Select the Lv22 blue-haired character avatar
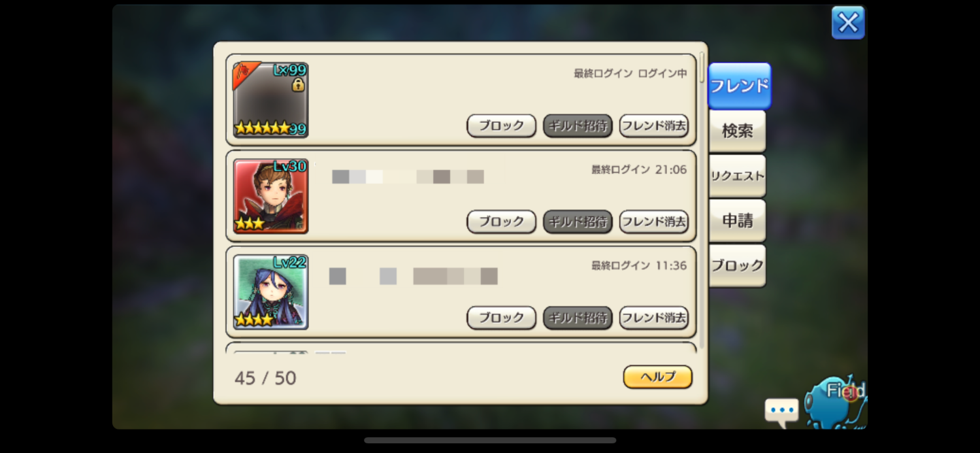Image resolution: width=980 pixels, height=453 pixels. pyautogui.click(x=270, y=292)
